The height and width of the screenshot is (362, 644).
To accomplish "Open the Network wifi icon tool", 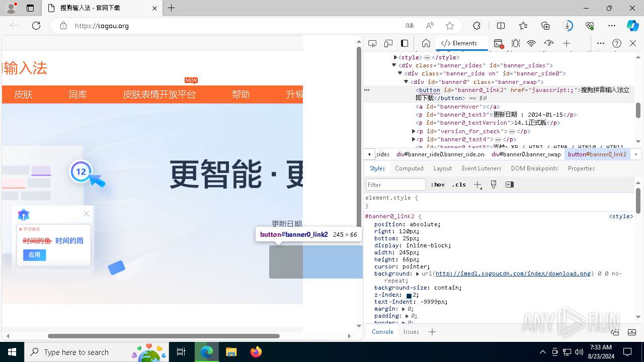I will tap(531, 43).
